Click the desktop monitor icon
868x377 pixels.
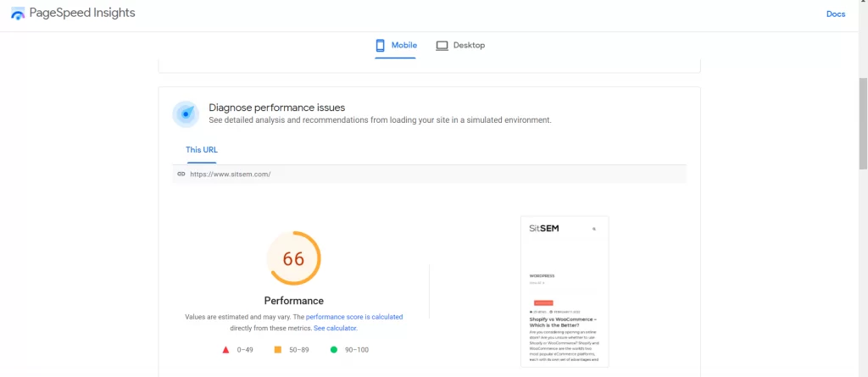pyautogui.click(x=442, y=46)
